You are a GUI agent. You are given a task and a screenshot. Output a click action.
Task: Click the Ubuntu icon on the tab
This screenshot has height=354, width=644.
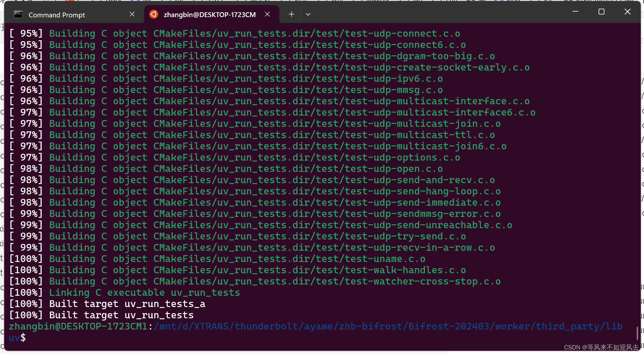point(154,14)
